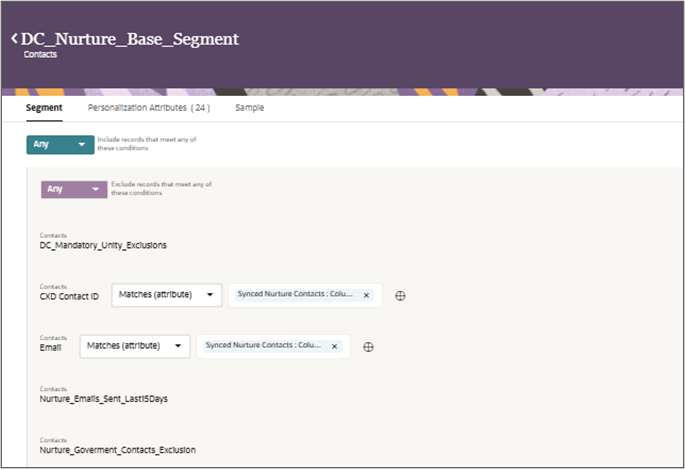The height and width of the screenshot is (469, 685).
Task: Select the Nurture_Goverment_Contacts_Exclusion condition
Action: pyautogui.click(x=118, y=449)
